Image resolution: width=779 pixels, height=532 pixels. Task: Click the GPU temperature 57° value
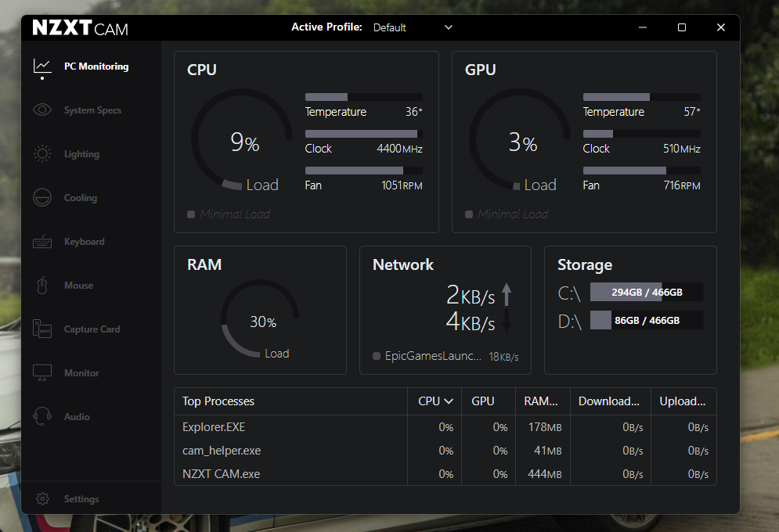coord(691,112)
